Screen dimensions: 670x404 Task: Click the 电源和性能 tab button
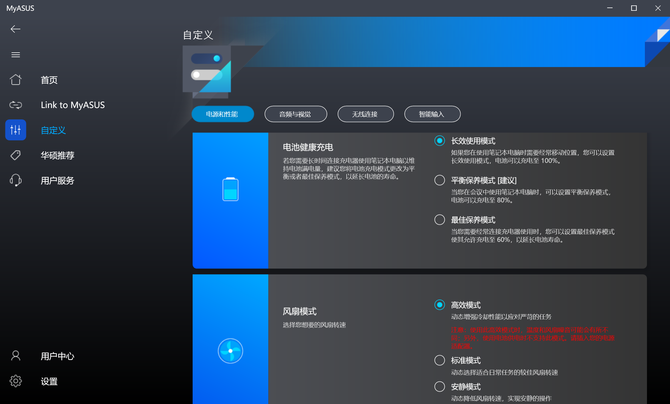tap(222, 114)
